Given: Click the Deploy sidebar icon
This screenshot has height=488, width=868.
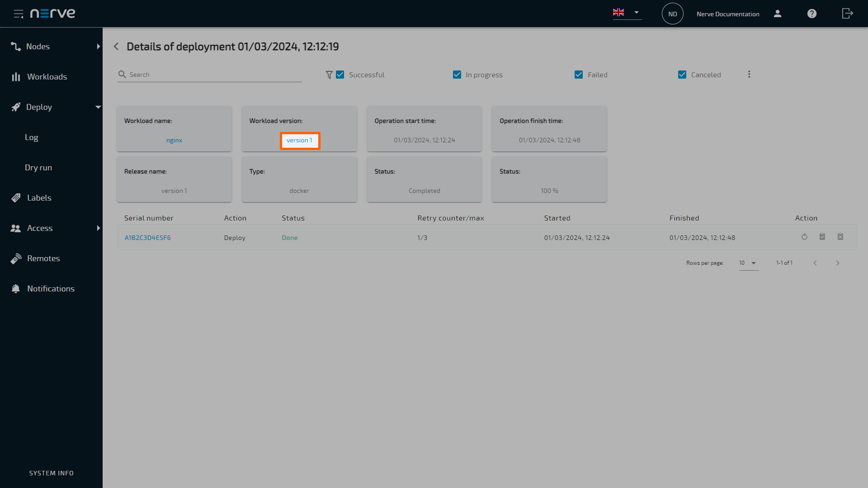Looking at the screenshot, I should point(15,107).
